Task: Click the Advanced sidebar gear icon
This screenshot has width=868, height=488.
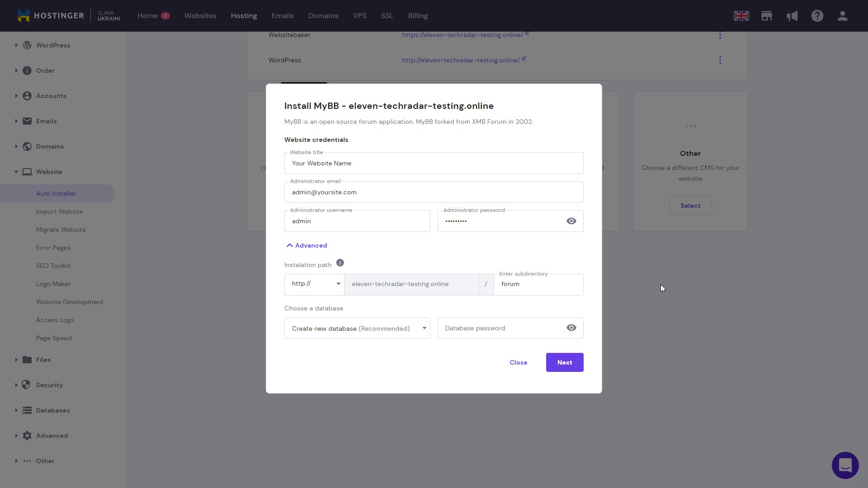Action: (27, 436)
